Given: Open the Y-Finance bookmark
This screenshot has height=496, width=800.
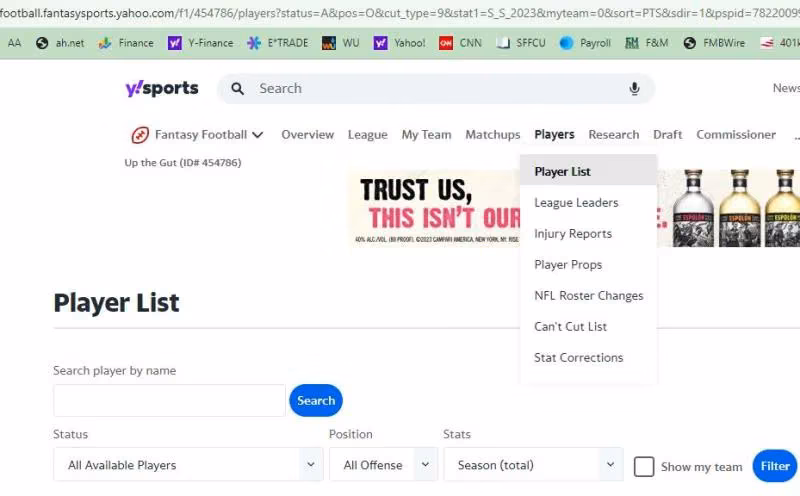Looking at the screenshot, I should 201,43.
